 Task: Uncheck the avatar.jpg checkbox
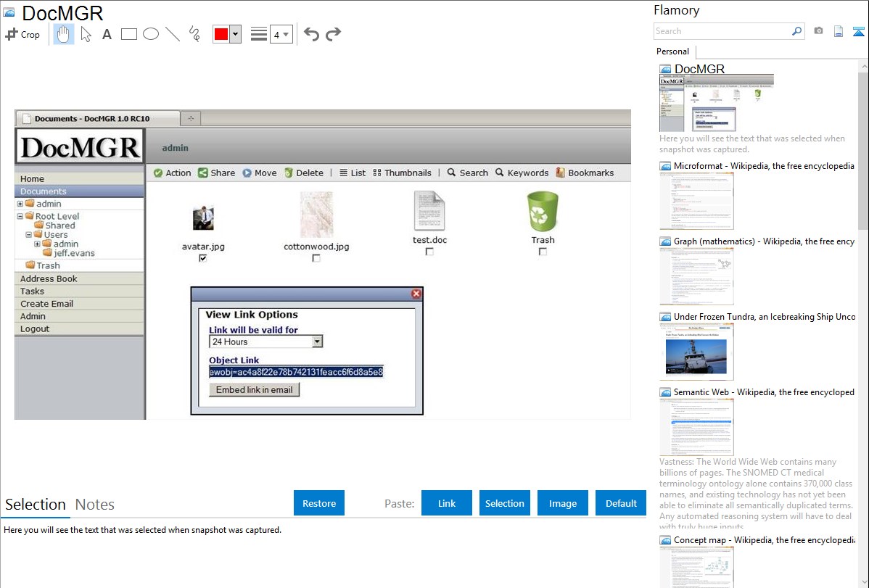pyautogui.click(x=203, y=257)
